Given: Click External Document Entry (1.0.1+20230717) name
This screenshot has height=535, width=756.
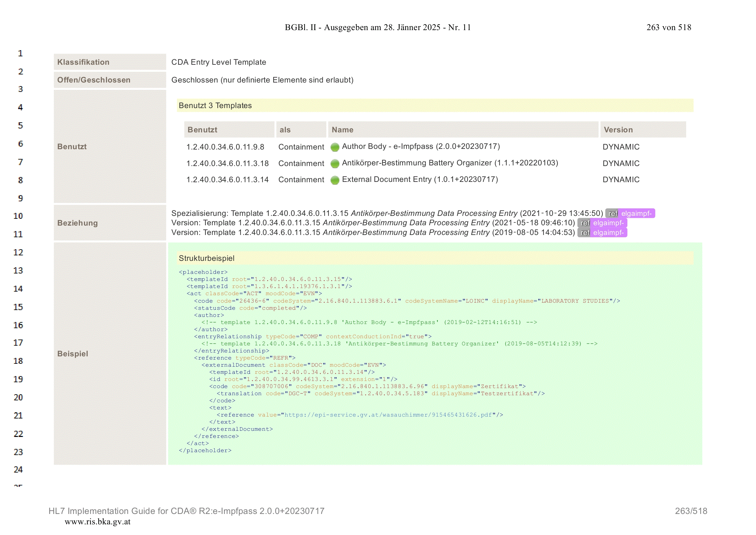Looking at the screenshot, I should click(x=420, y=179).
